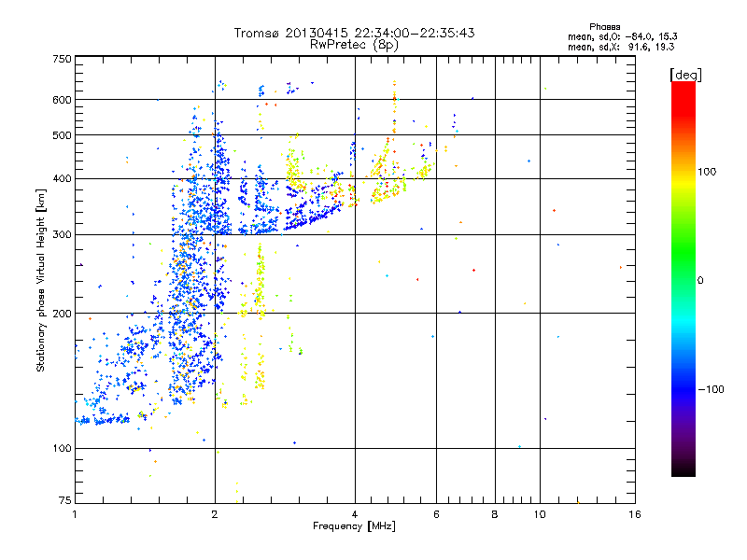Click the 'Frequency [MHz]' x-axis label
This screenshot has width=747, height=560.
coord(354,526)
